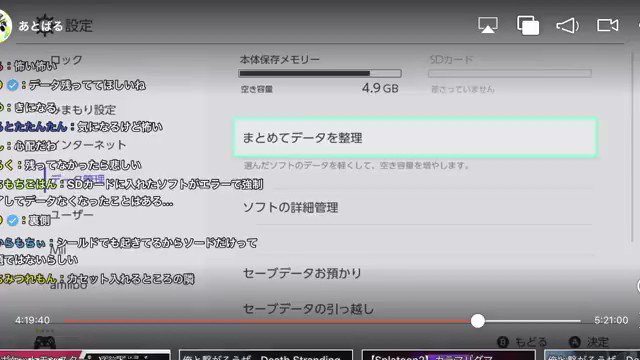
Task: Select データ管理 in settings sidebar
Action: pyautogui.click(x=78, y=179)
